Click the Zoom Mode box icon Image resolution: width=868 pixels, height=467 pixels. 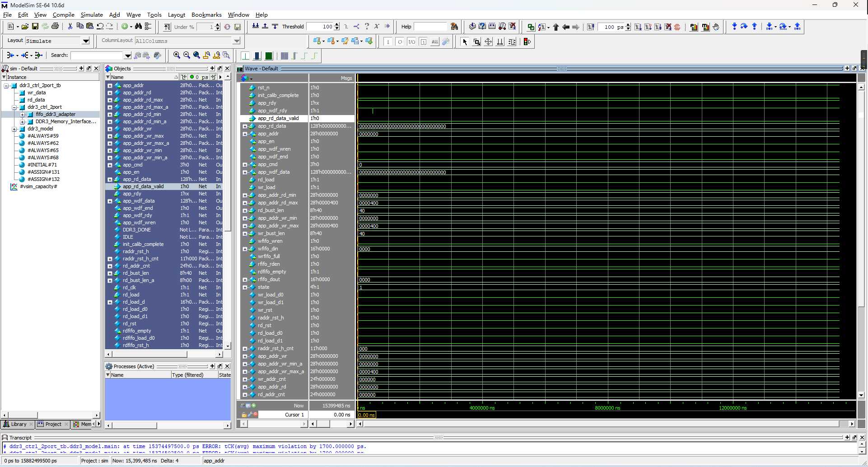[477, 42]
